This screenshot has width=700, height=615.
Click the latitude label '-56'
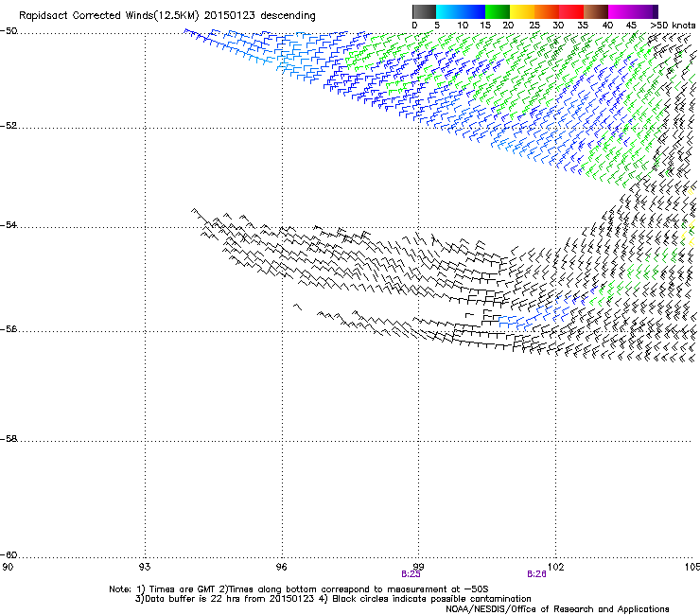9,329
